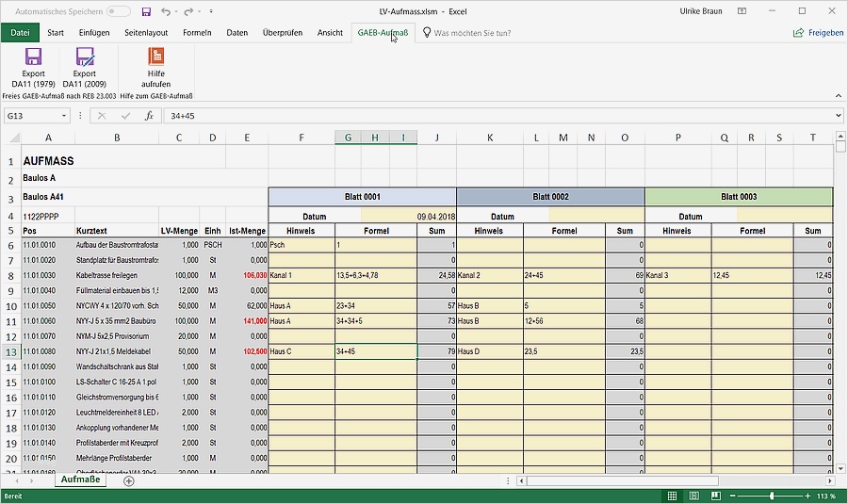Open the Name Box dropdown arrow

(x=64, y=116)
